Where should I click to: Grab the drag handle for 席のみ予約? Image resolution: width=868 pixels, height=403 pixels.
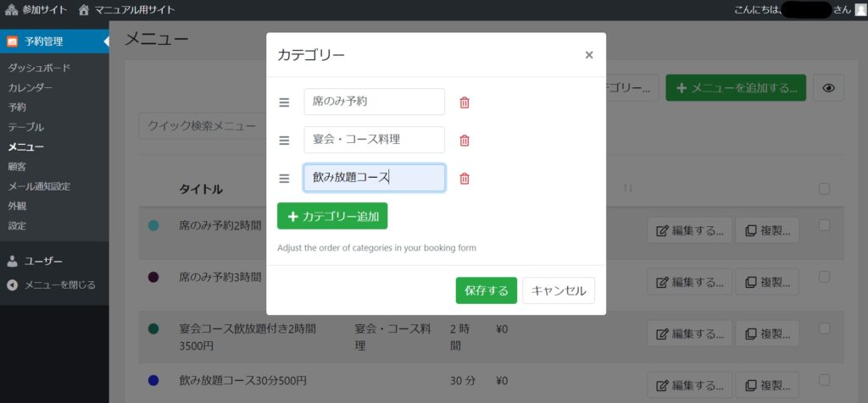[285, 102]
